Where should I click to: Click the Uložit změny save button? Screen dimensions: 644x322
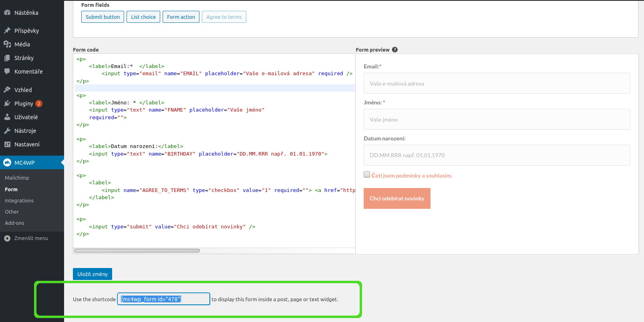click(x=93, y=274)
